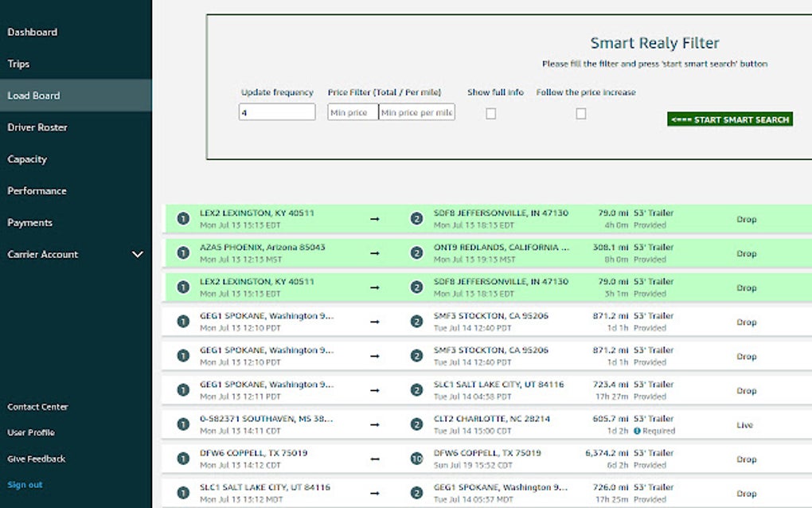Navigate to the Trips page
The width and height of the screenshot is (812, 508).
pyautogui.click(x=18, y=64)
